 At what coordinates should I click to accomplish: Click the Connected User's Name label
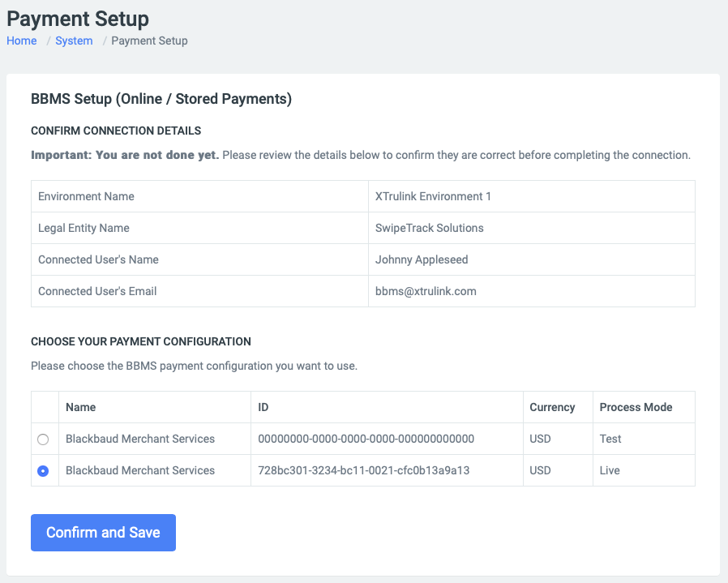click(98, 259)
